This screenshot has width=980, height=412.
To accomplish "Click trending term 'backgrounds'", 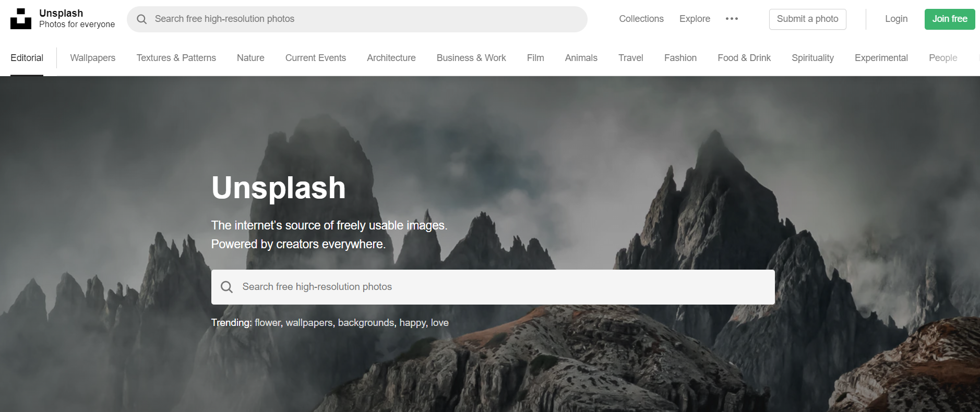I will pyautogui.click(x=366, y=323).
